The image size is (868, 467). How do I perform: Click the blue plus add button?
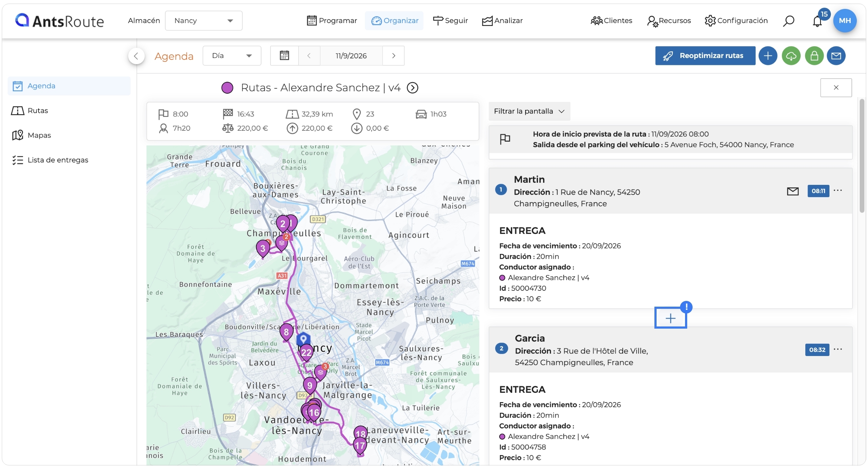[768, 56]
